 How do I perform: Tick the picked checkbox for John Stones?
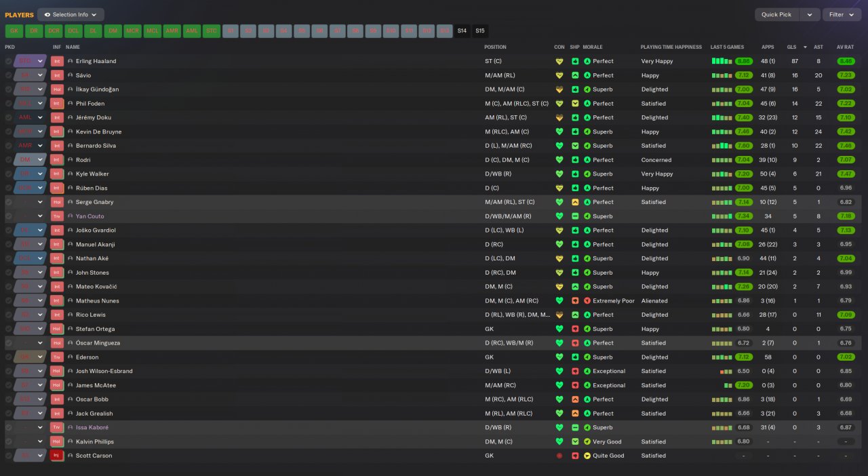[x=8, y=273]
